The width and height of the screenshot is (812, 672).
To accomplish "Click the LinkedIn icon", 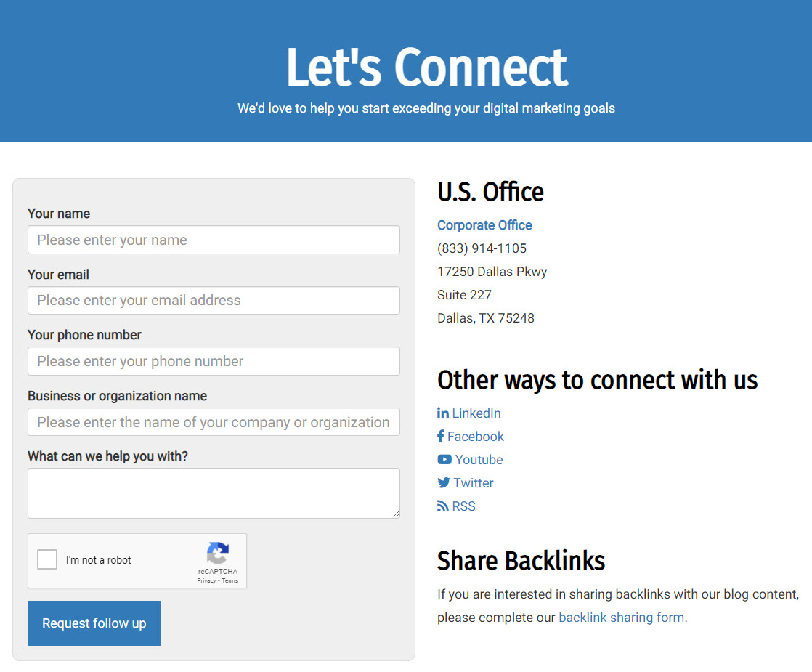I will (x=443, y=413).
